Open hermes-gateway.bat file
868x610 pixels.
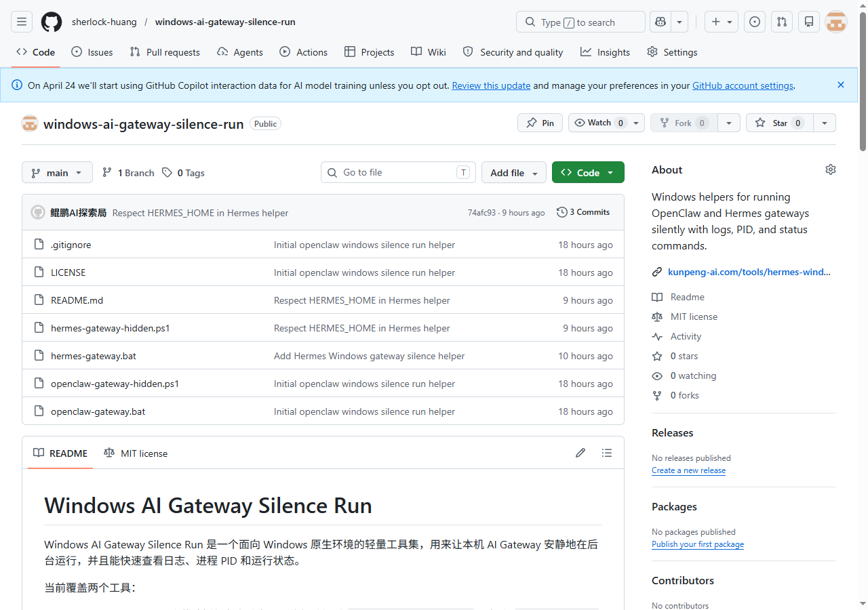pyautogui.click(x=93, y=356)
